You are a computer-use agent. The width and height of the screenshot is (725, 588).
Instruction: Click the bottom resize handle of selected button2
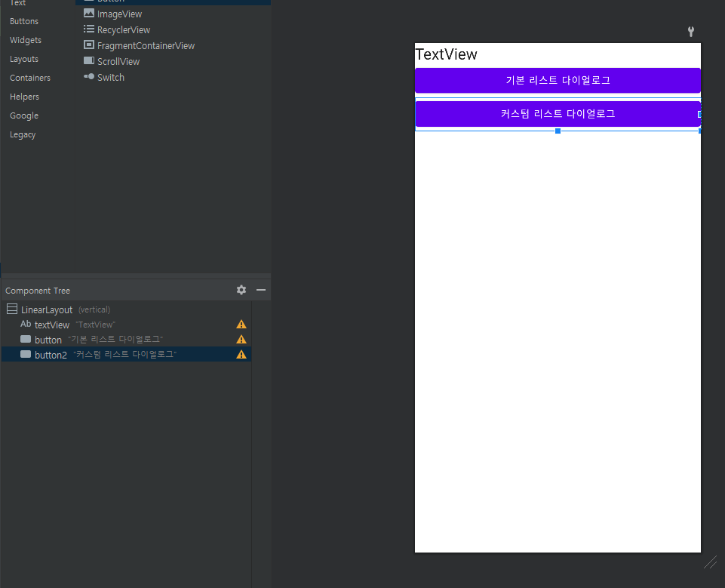pyautogui.click(x=558, y=131)
